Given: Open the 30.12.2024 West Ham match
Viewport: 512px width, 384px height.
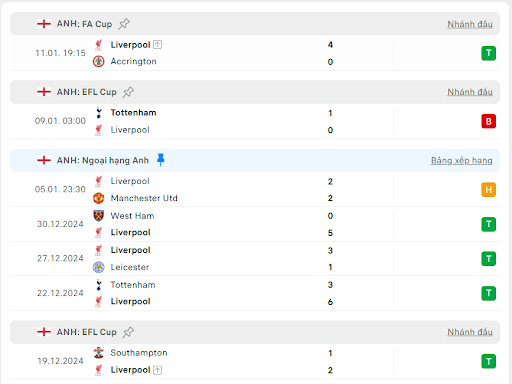Looking at the screenshot, I should tap(255, 224).
